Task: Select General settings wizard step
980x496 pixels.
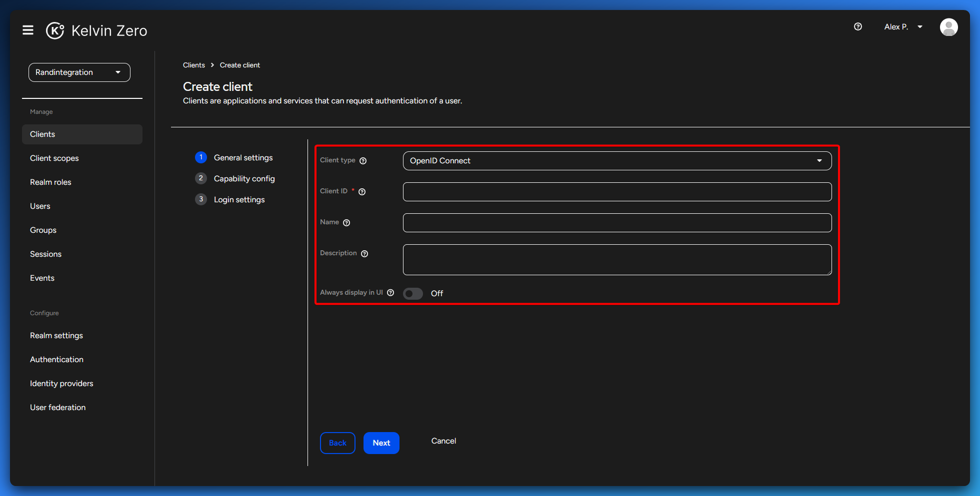Action: point(234,158)
